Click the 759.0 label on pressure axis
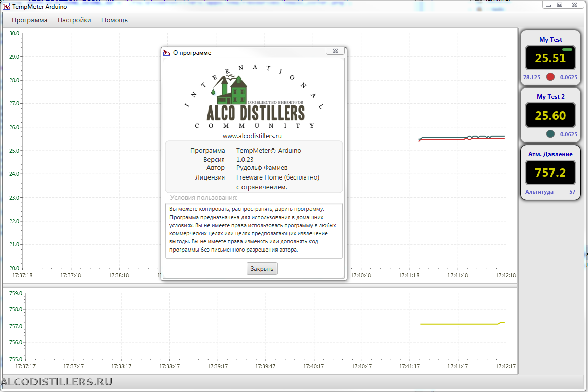The height and width of the screenshot is (392, 588). 15,293
